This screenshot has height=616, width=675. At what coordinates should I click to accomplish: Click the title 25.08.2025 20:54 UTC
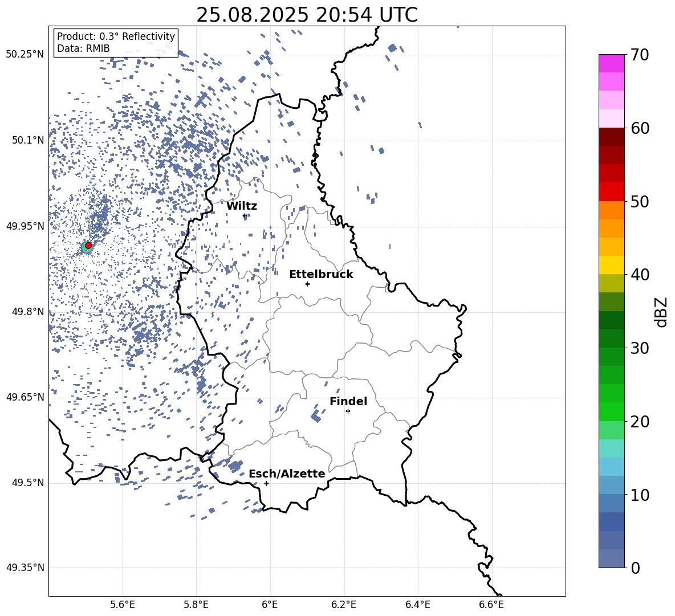coord(307,15)
